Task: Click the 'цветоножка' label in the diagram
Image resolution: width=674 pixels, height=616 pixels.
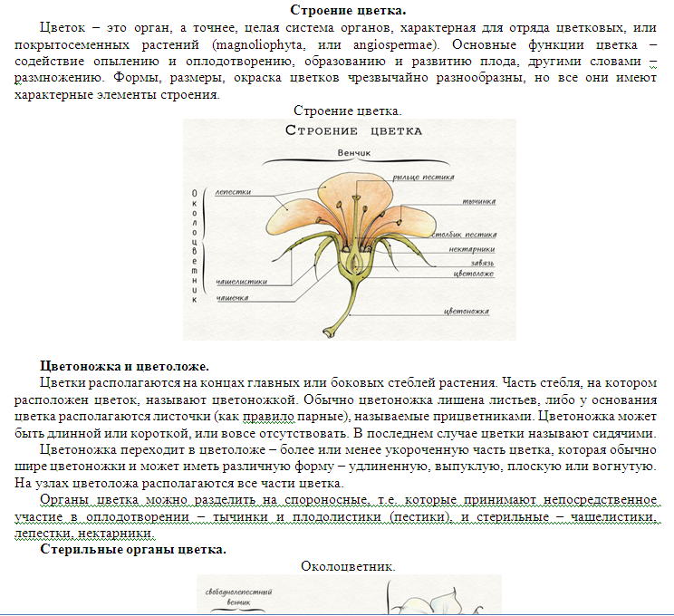Action: tap(467, 312)
